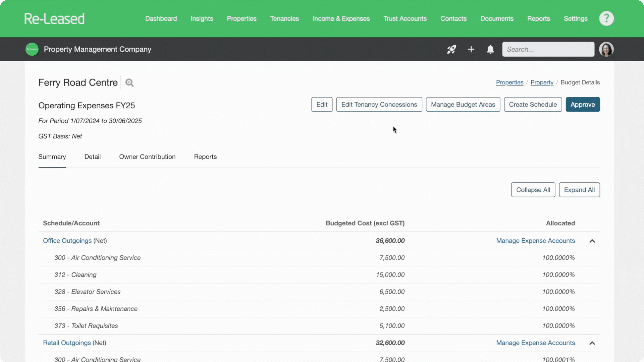Viewport: 644px width, 362px height.
Task: Click the Ferry Road Centre heading
Action: pyautogui.click(x=78, y=82)
